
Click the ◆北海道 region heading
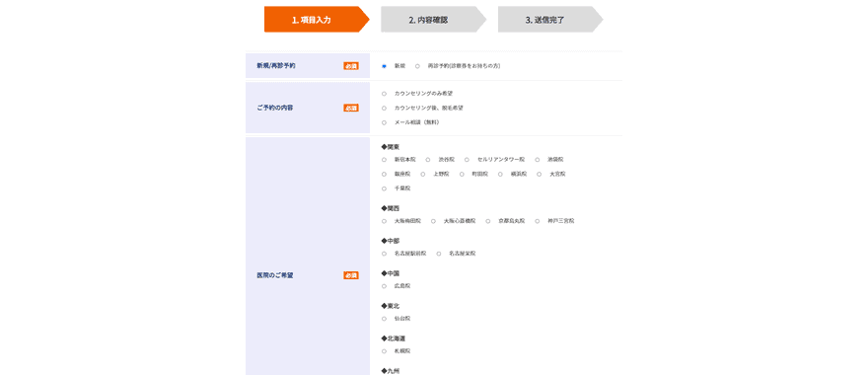tap(394, 338)
